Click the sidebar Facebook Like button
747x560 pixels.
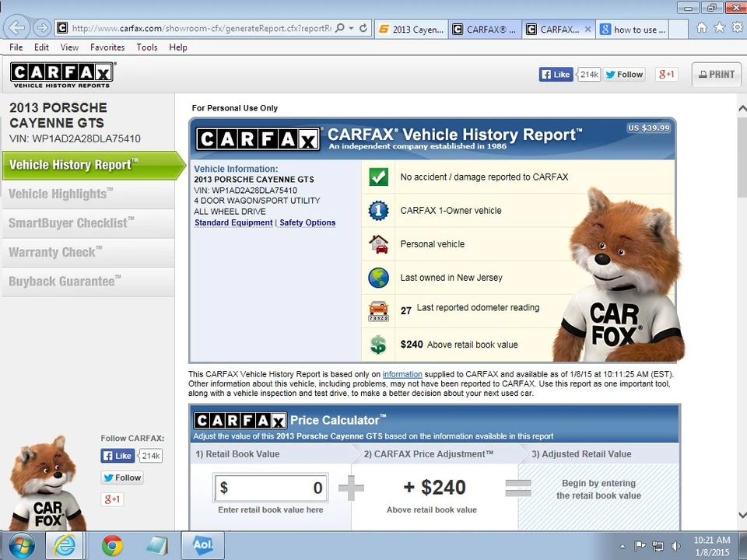coord(117,456)
